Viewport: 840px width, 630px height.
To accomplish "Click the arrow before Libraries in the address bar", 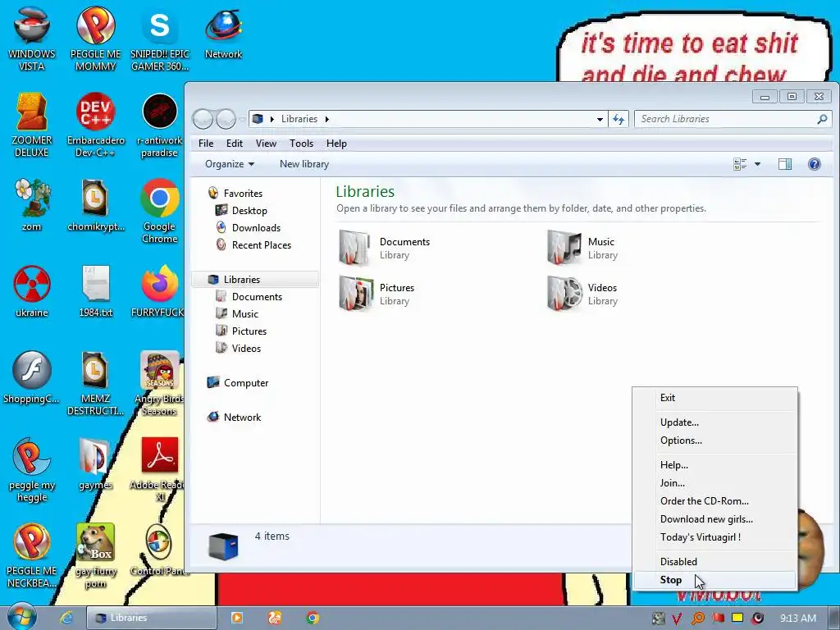I will coord(272,119).
